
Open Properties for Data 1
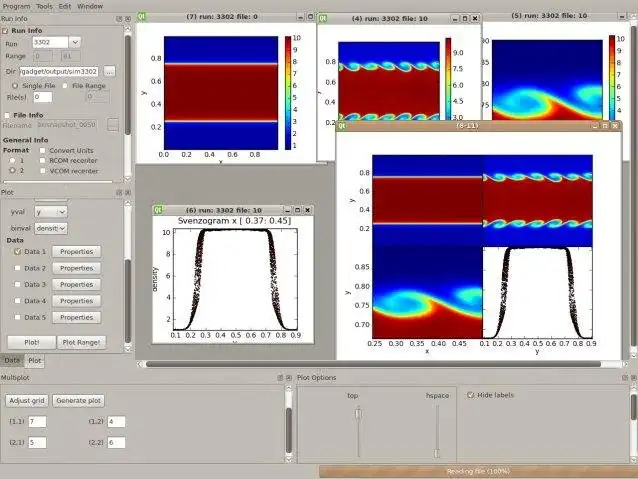76,252
